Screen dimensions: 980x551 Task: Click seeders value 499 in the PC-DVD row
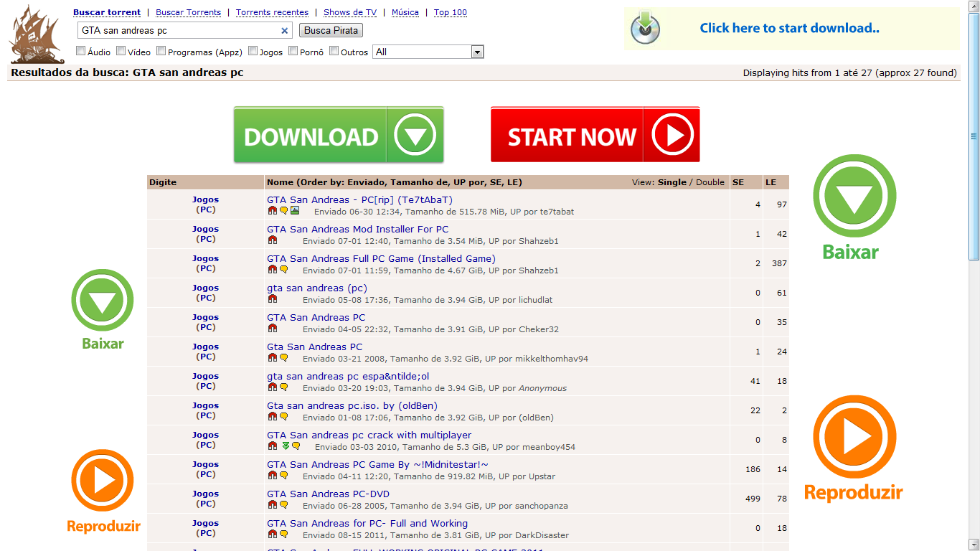click(753, 499)
